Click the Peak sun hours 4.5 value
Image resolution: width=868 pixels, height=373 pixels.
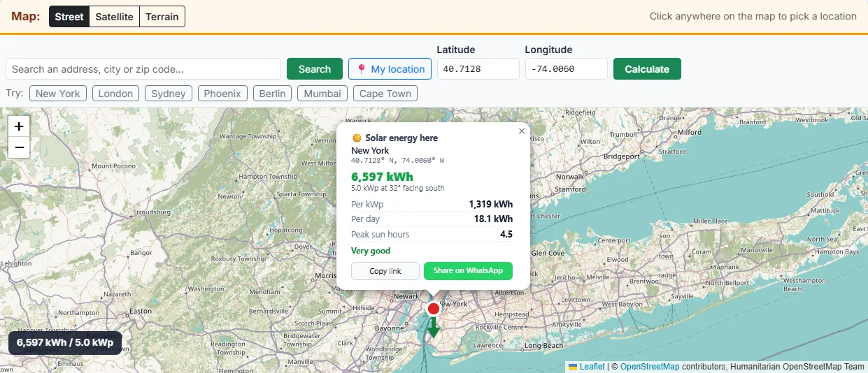coord(506,235)
